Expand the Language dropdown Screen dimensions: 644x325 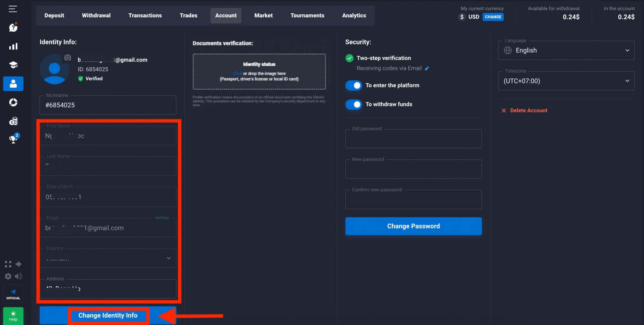pyautogui.click(x=566, y=50)
